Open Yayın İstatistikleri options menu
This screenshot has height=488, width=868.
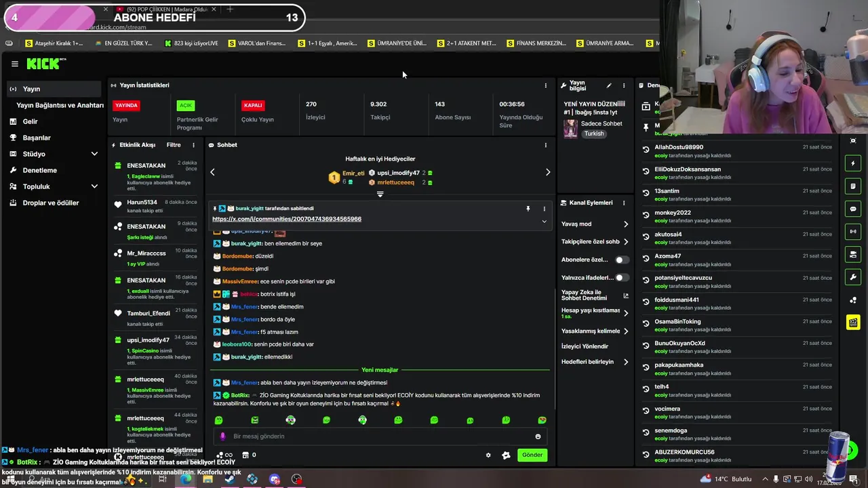(x=545, y=85)
